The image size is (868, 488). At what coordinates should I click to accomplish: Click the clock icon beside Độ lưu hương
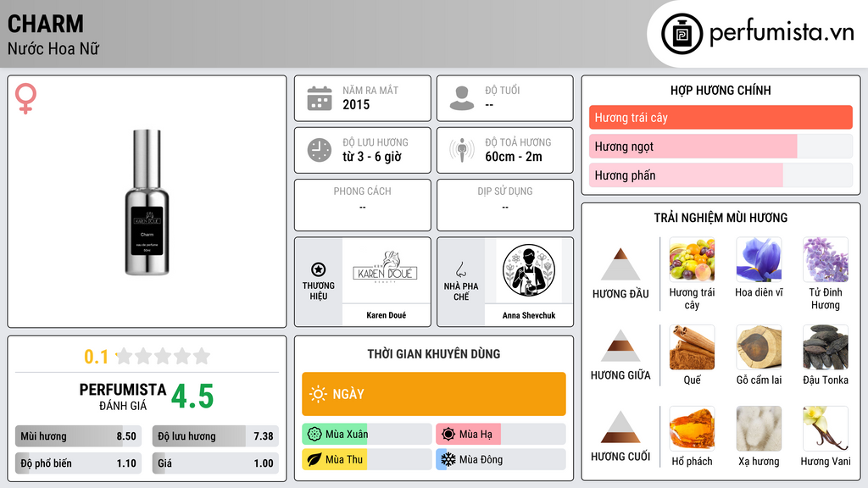point(320,150)
